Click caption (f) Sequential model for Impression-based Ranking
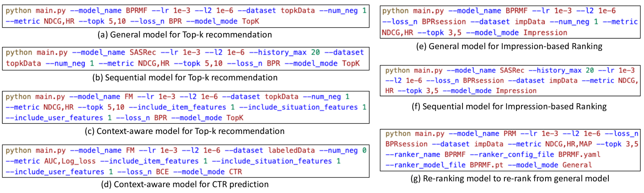This screenshot has height=193, width=644. tap(509, 106)
